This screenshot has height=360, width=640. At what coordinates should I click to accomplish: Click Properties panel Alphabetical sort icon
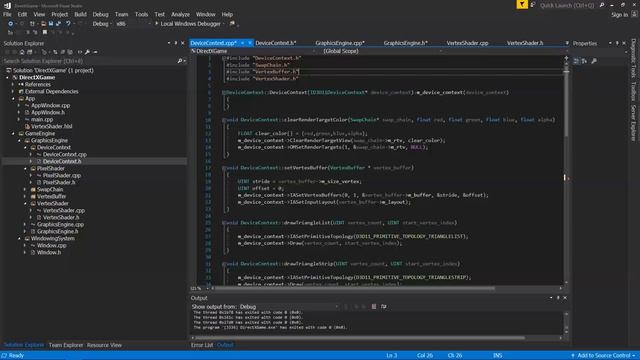(x=584, y=61)
